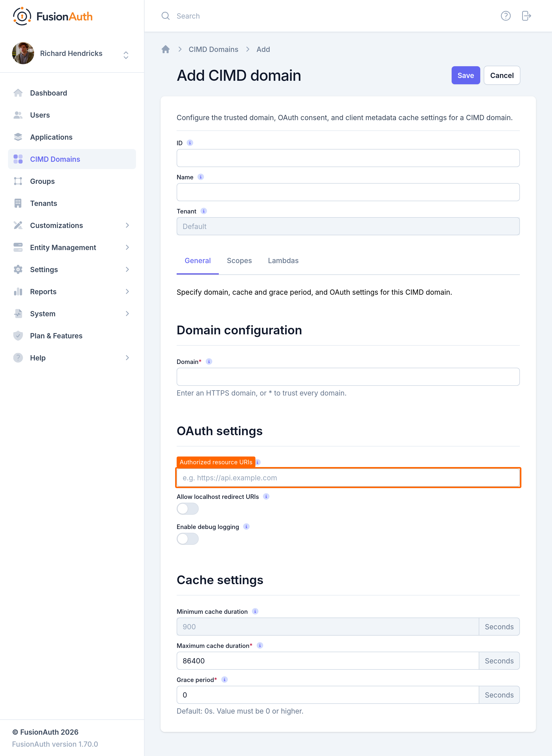This screenshot has width=552, height=756.
Task: Expand the Customizations sidebar menu
Action: (x=72, y=225)
